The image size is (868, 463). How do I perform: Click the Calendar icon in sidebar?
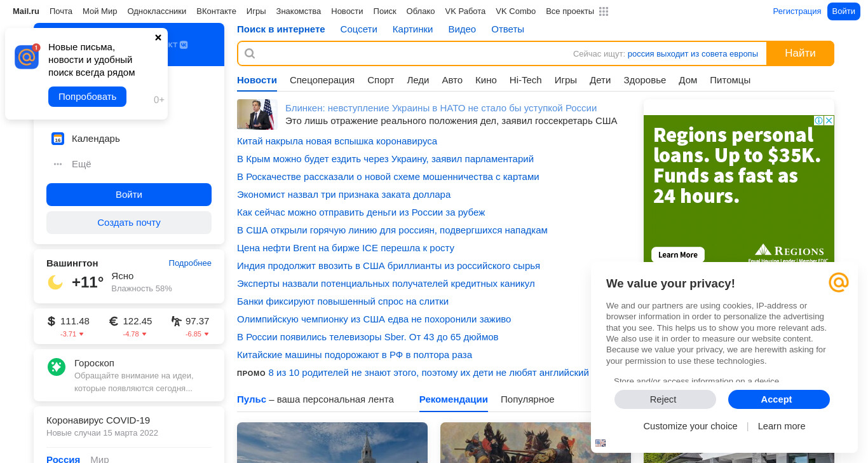pos(58,139)
